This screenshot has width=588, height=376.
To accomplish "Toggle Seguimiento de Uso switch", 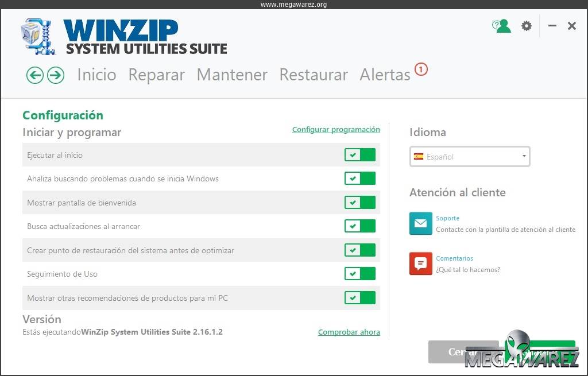I will [360, 274].
